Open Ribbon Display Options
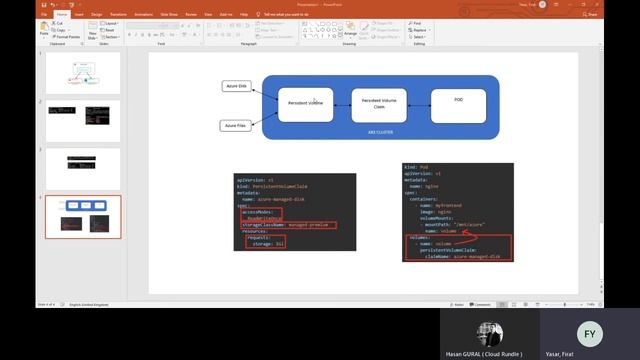This screenshot has width=640, height=360. [556, 5]
